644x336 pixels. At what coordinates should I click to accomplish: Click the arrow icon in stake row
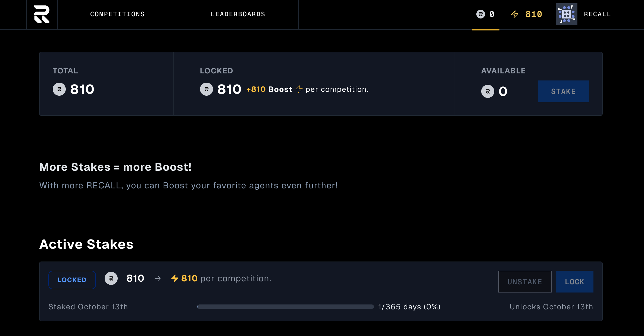158,278
